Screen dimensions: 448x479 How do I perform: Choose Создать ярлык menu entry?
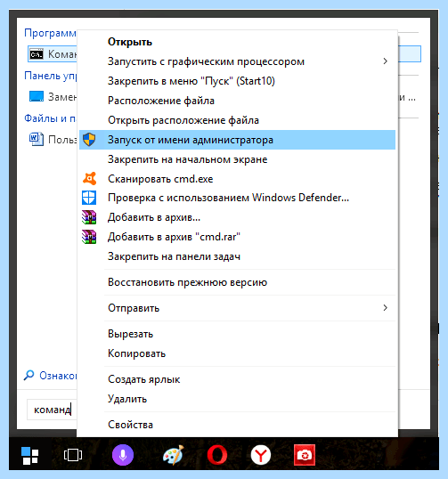237,379
